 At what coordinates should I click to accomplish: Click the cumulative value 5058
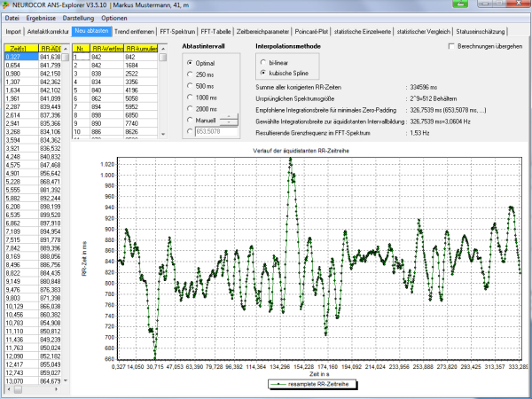[x=141, y=98]
